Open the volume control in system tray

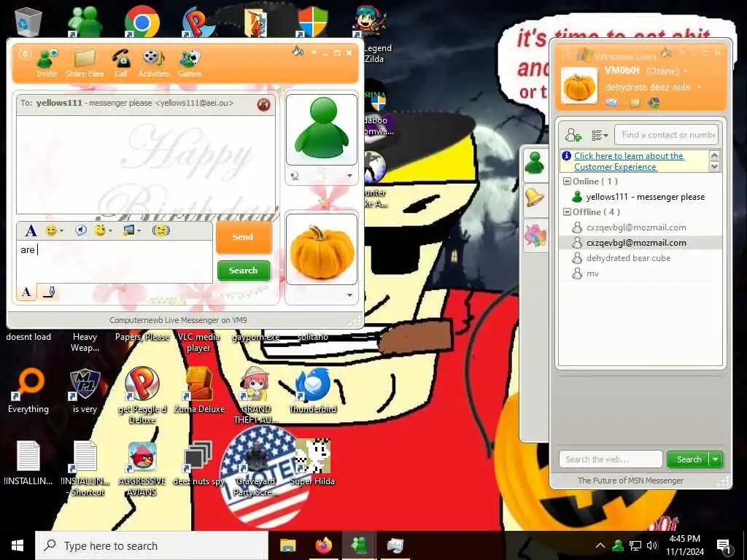(x=652, y=545)
